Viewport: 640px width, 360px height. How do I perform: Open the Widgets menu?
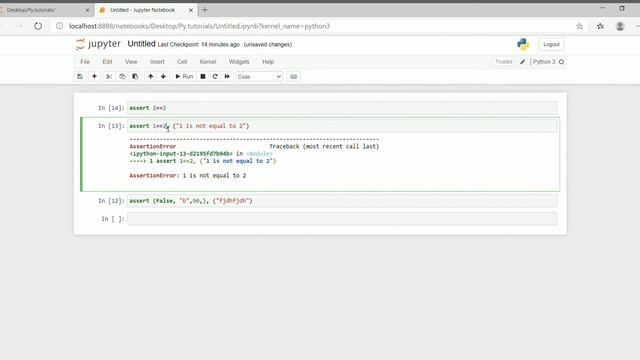pos(239,62)
